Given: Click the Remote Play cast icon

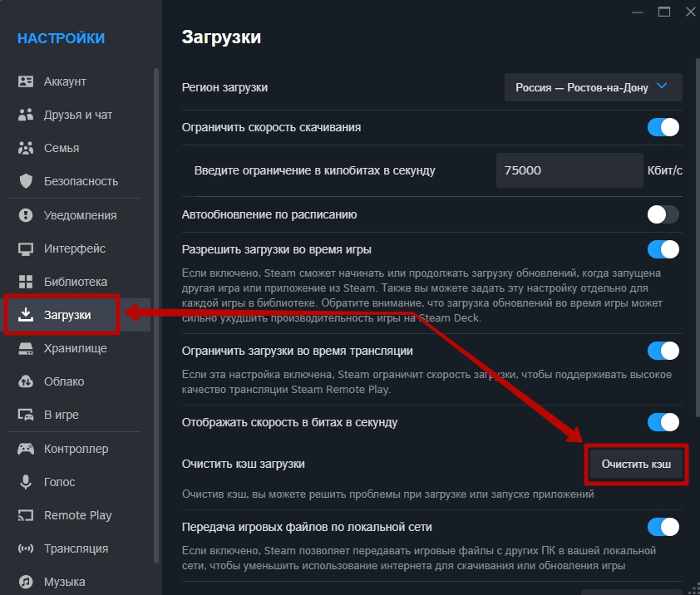Looking at the screenshot, I should [26, 515].
